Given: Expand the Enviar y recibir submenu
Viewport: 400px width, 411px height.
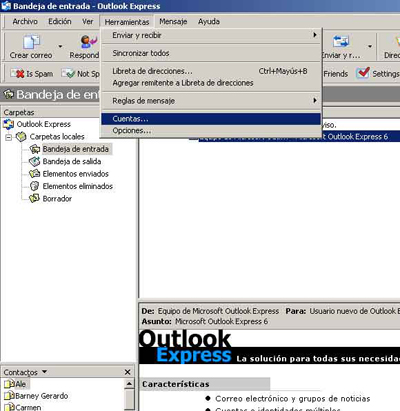Looking at the screenshot, I should tap(211, 35).
